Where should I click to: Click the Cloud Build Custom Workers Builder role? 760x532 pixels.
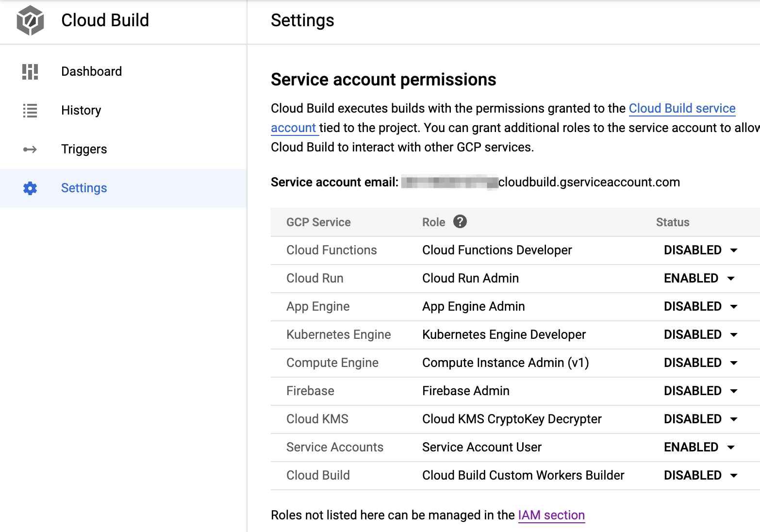point(523,475)
